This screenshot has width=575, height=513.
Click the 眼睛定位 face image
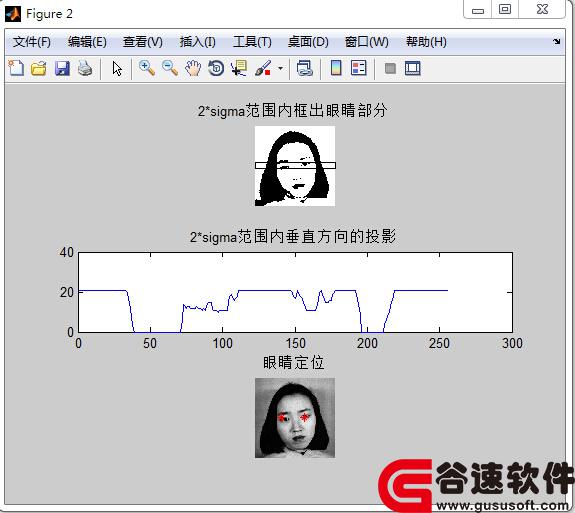(295, 418)
